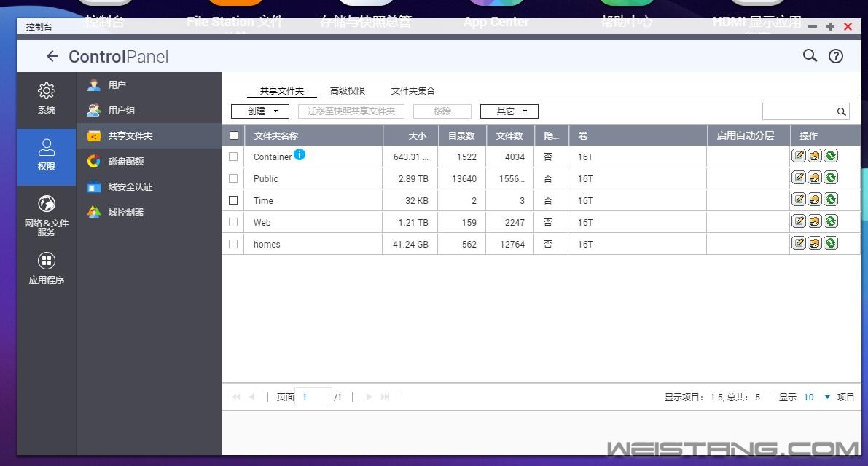Open the help question mark icon
The width and height of the screenshot is (868, 466).
(836, 56)
